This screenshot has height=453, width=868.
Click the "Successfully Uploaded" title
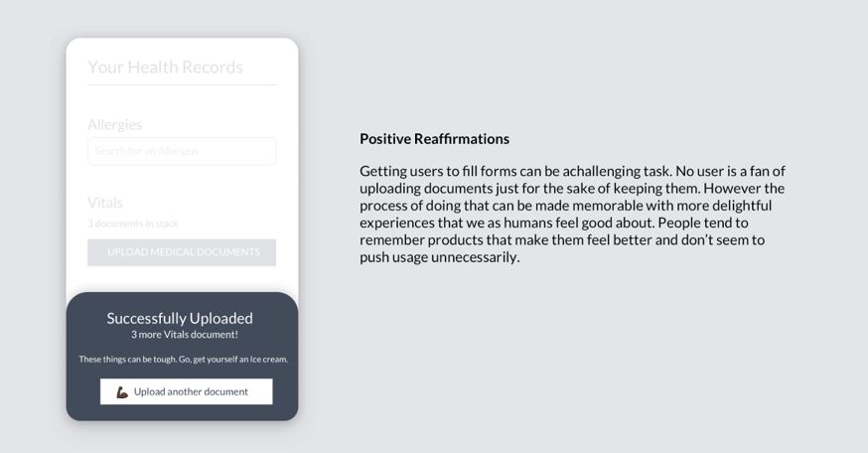click(x=180, y=318)
